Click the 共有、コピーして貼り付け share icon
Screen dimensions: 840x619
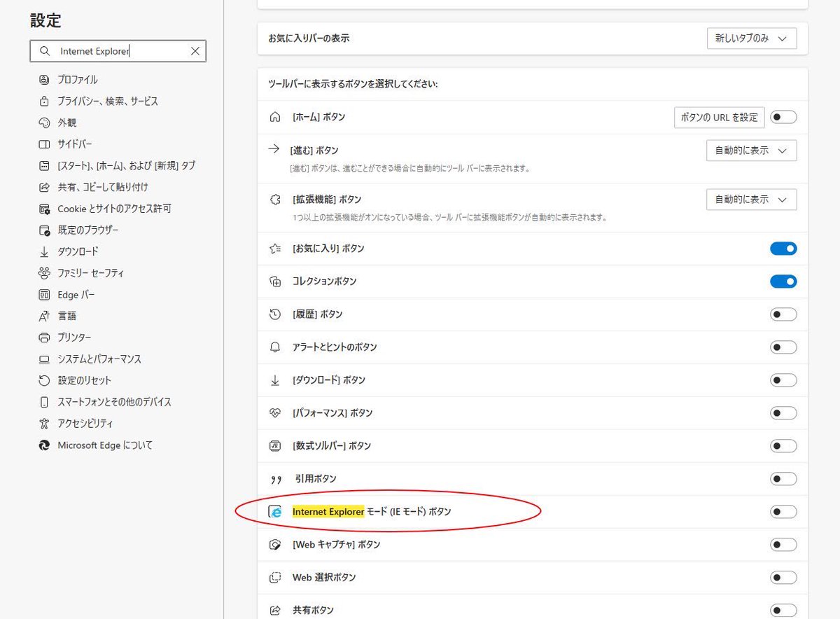(x=45, y=187)
